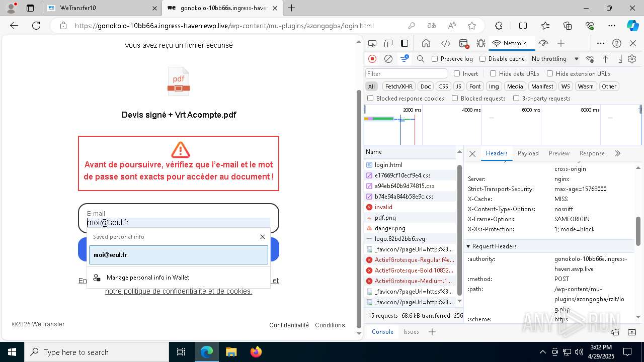Open the Issues drawer tab
The image size is (644, 362).
tap(411, 332)
